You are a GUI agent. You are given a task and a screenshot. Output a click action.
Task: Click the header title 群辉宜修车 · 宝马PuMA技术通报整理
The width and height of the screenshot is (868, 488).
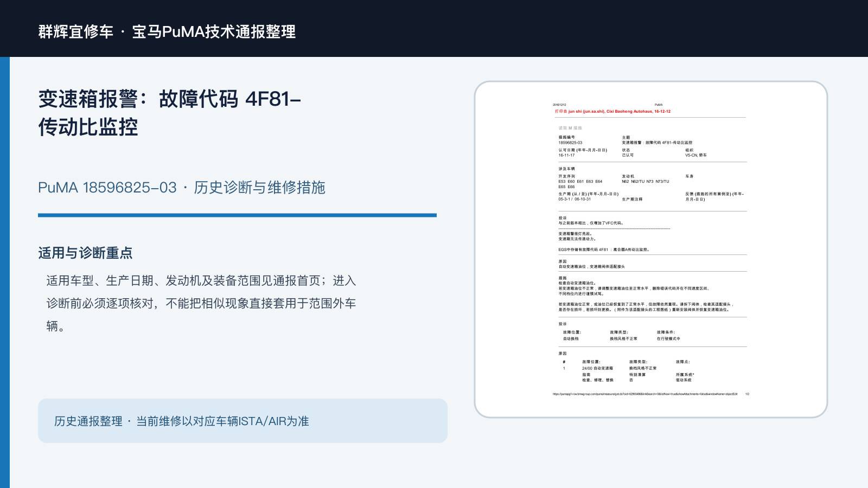click(167, 31)
